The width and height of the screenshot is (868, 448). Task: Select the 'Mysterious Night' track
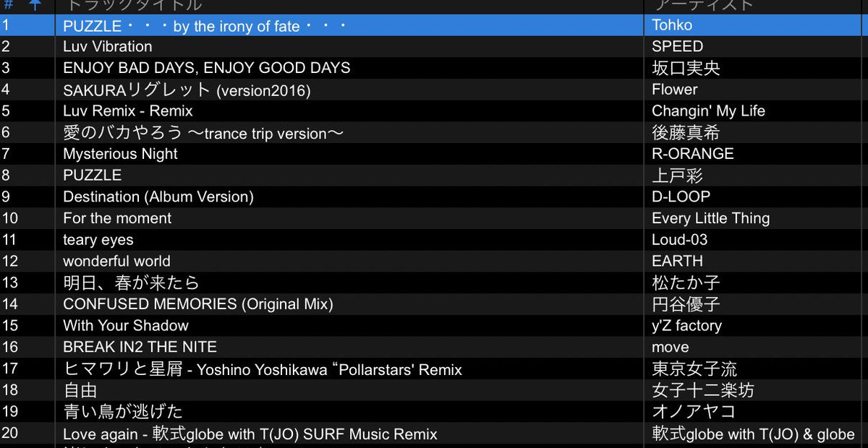tap(120, 154)
